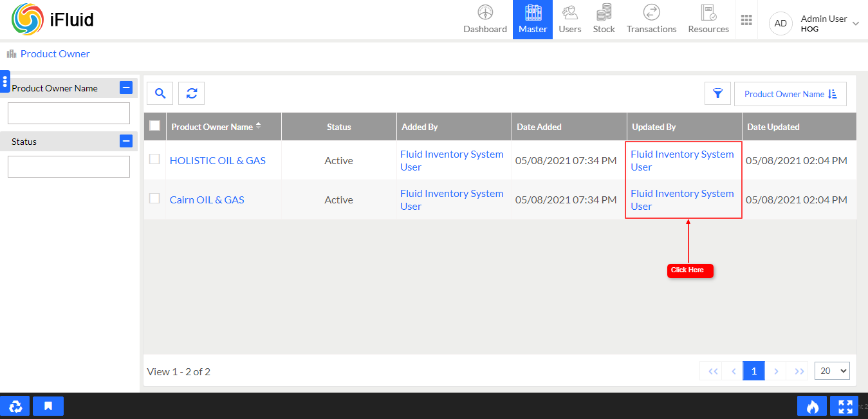Toggle the select-all header checkbox
The image size is (868, 419).
pyautogui.click(x=154, y=126)
